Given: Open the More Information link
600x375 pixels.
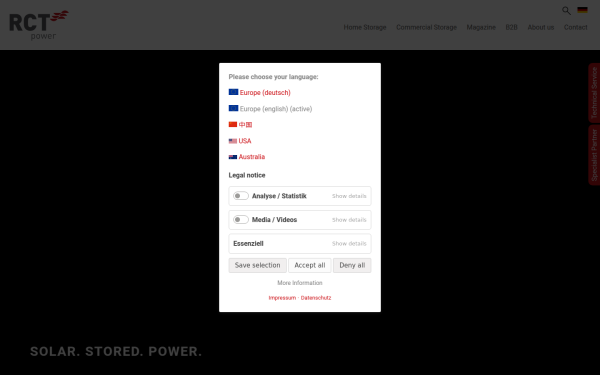Looking at the screenshot, I should point(300,283).
